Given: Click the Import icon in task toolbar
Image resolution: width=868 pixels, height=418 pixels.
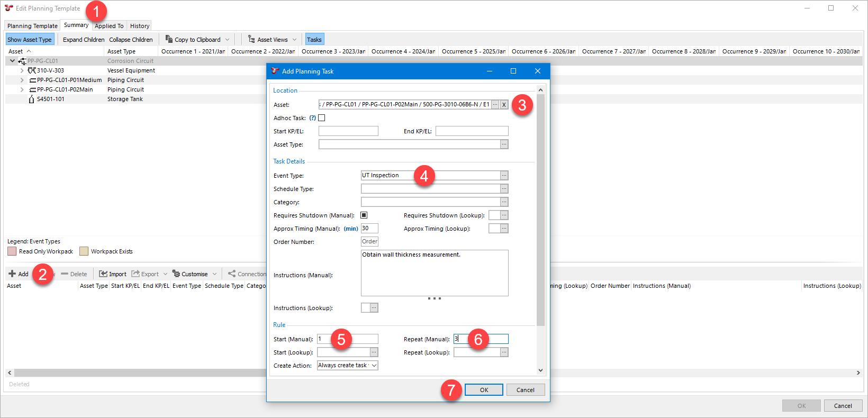Looking at the screenshot, I should click(103, 274).
